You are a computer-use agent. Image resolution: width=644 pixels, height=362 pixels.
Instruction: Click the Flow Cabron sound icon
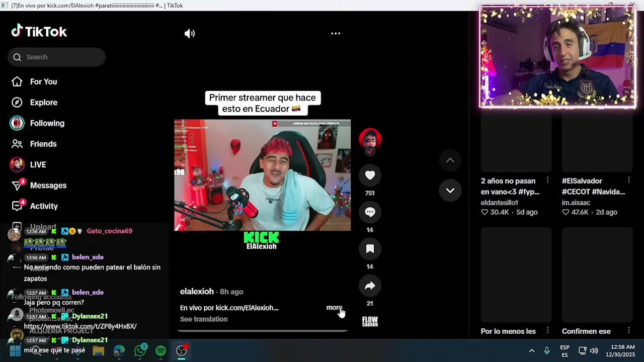click(x=370, y=321)
